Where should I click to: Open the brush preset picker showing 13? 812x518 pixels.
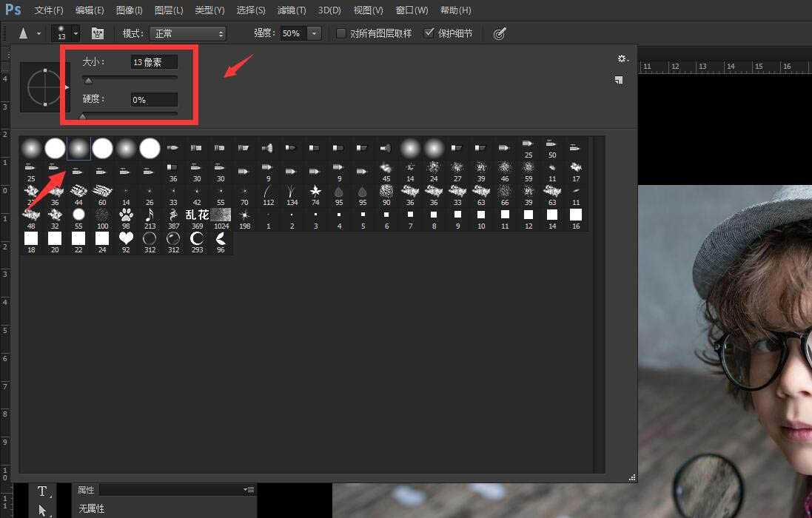[x=65, y=33]
